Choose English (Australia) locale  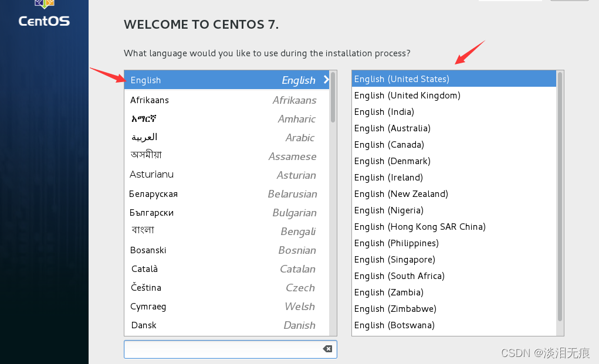click(454, 128)
